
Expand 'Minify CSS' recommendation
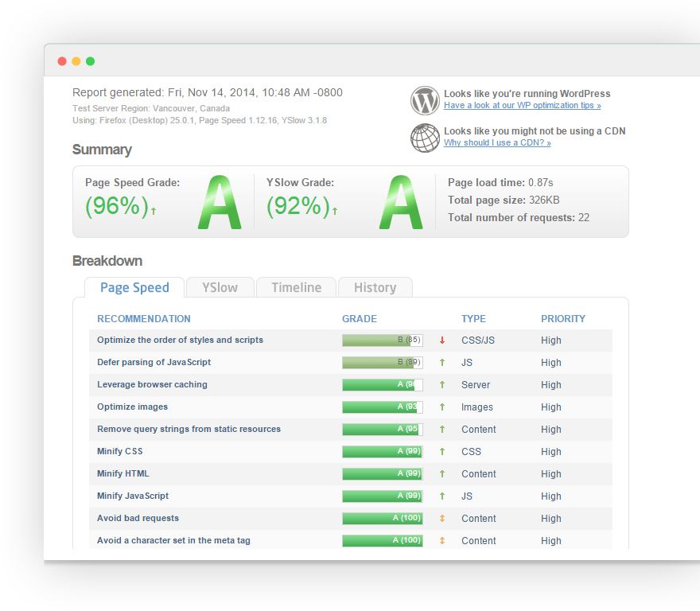(x=120, y=452)
